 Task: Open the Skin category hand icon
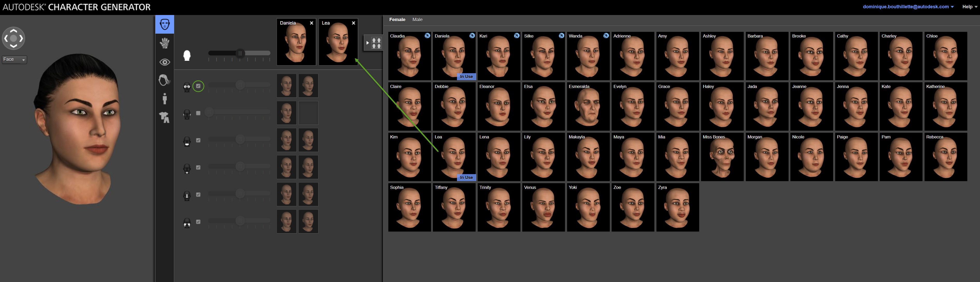tap(165, 43)
